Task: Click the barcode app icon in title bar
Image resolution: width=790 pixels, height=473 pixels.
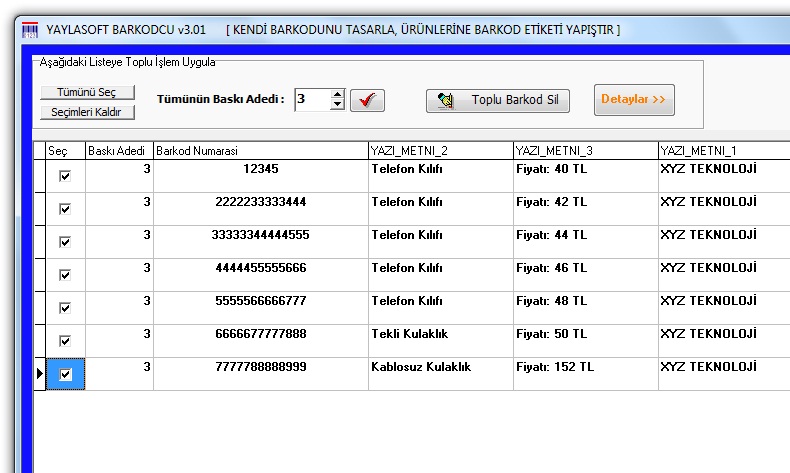Action: click(x=30, y=29)
